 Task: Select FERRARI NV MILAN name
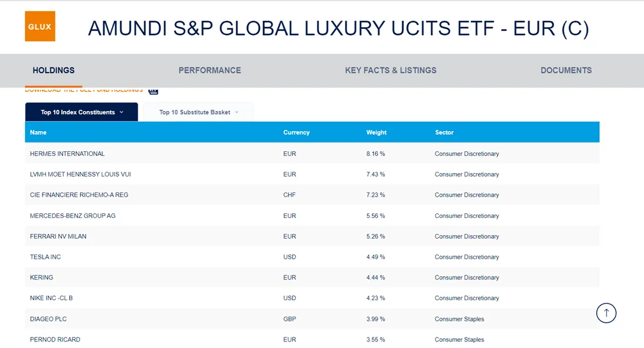click(x=58, y=236)
